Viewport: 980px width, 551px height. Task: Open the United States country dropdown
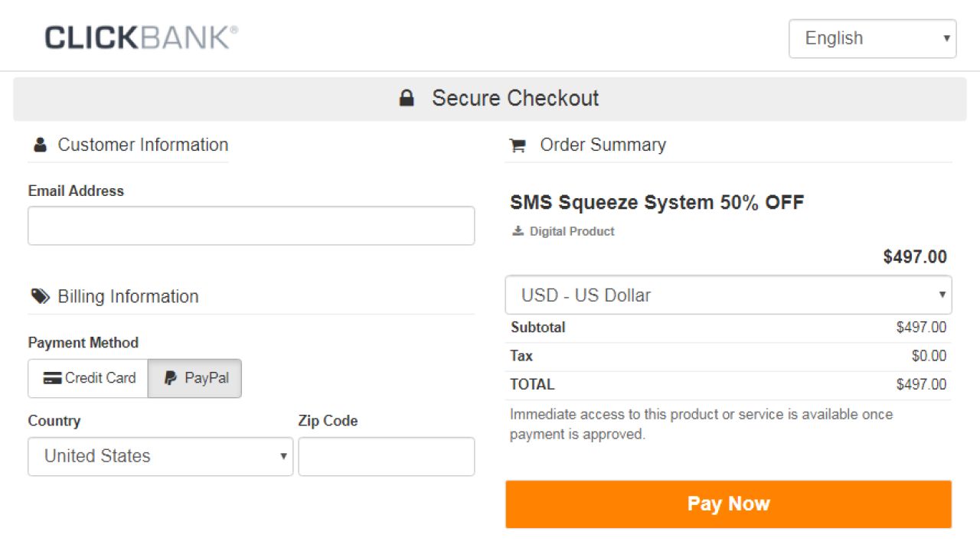(160, 456)
